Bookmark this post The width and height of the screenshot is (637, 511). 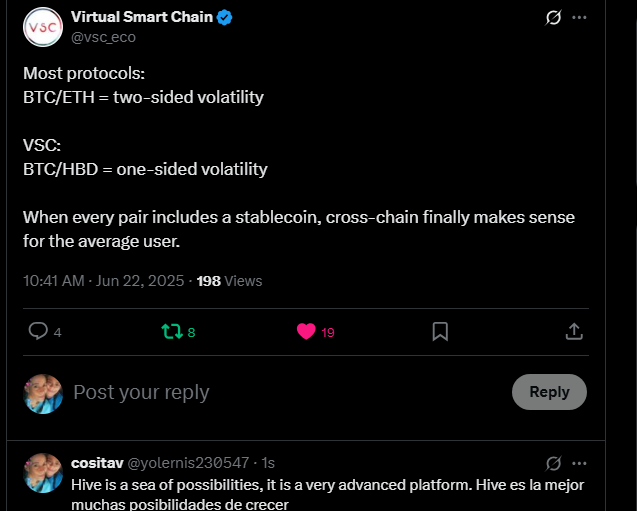440,331
